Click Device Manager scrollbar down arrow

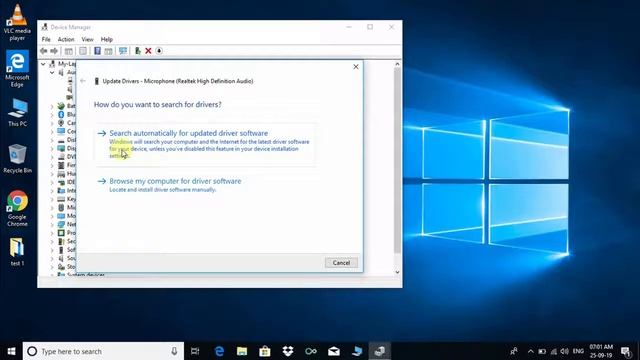(x=397, y=272)
